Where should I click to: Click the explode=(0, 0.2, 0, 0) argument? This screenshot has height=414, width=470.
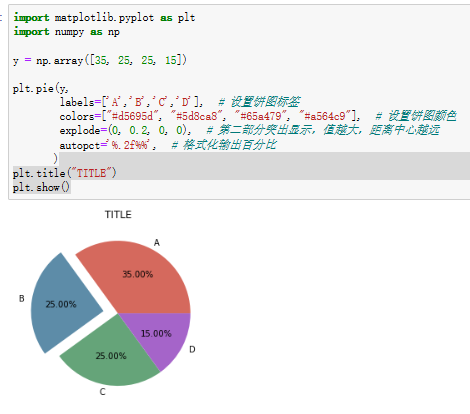tap(125, 130)
